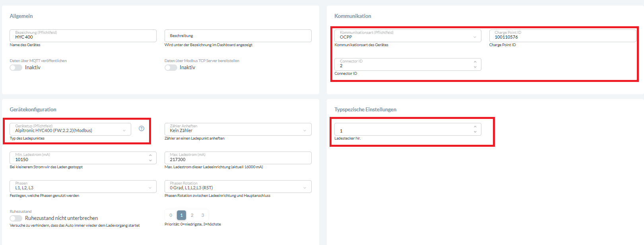Image resolution: width=644 pixels, height=245 pixels.
Task: Select priority 2 button
Action: (192, 215)
